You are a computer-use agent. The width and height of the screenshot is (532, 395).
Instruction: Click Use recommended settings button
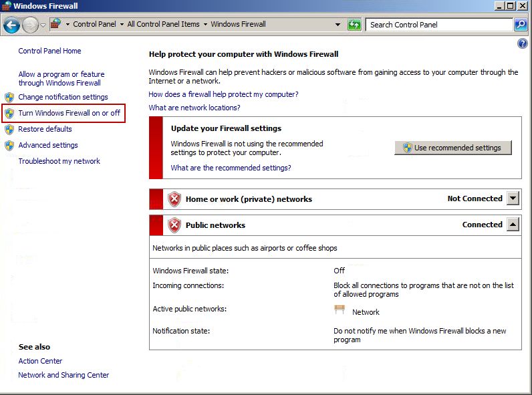click(453, 148)
